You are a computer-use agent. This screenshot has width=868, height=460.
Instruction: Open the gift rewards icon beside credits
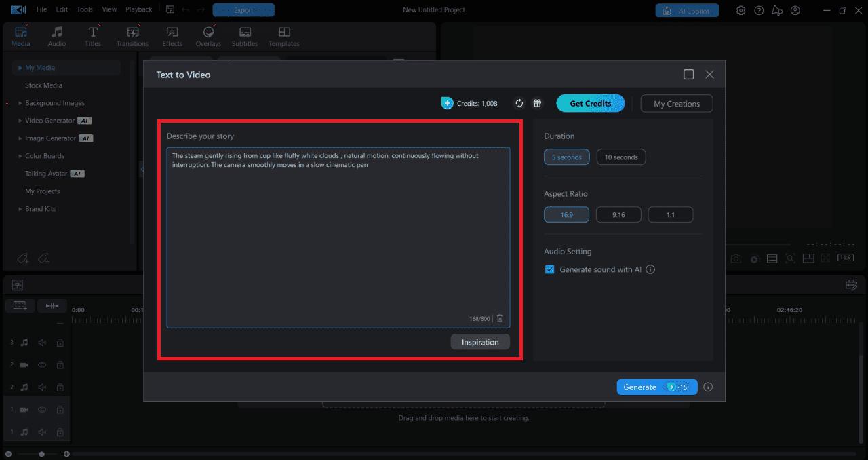(537, 103)
